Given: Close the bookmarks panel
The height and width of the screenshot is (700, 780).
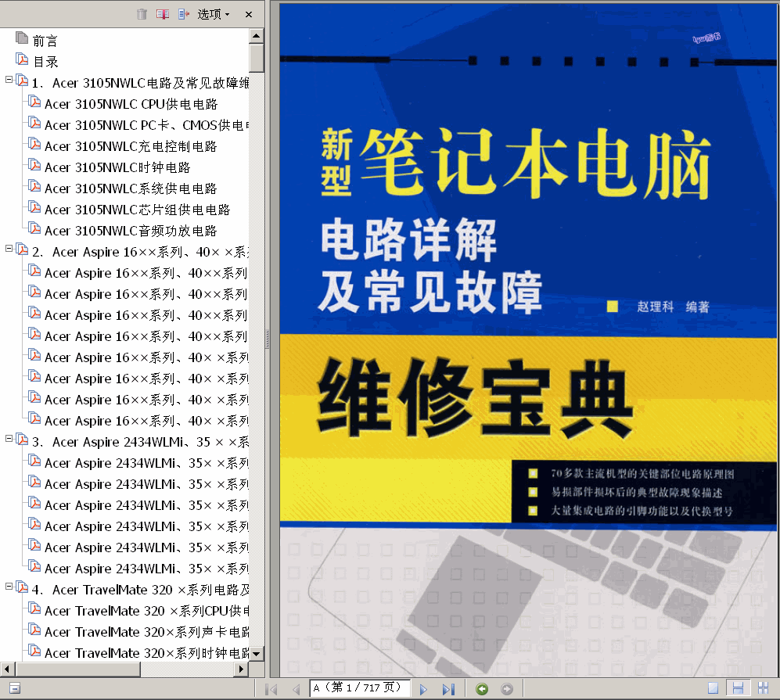Looking at the screenshot, I should [249, 14].
